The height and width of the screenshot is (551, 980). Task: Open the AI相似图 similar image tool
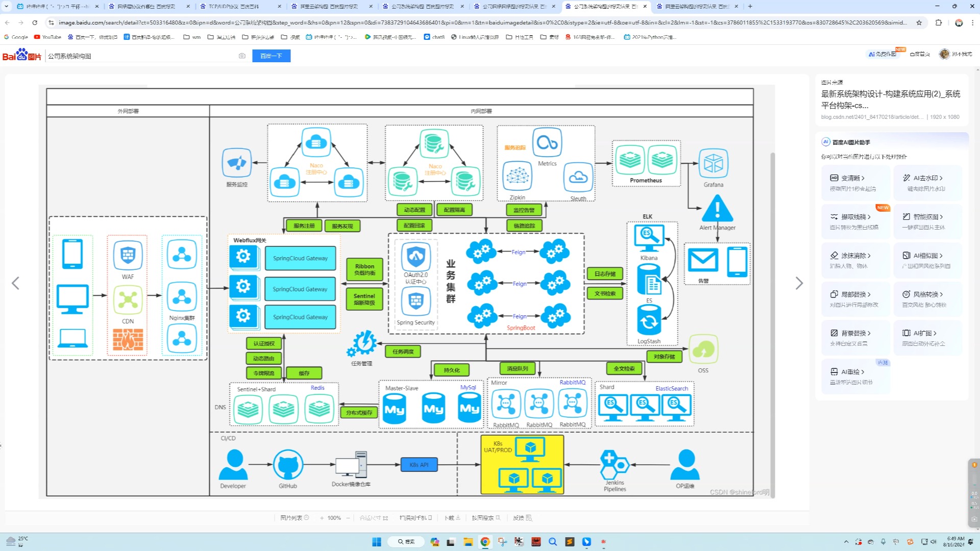click(x=927, y=260)
